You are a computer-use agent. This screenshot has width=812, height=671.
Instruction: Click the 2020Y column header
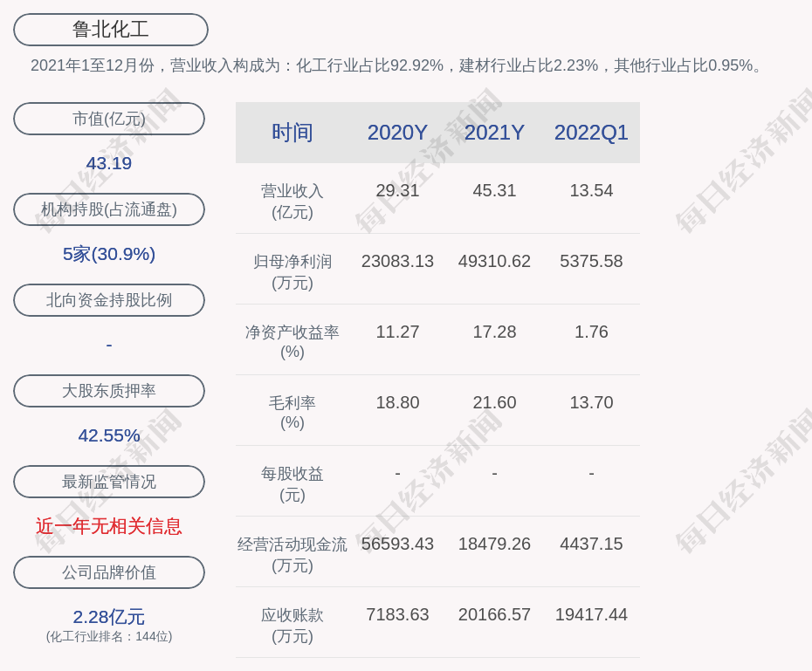coord(397,133)
